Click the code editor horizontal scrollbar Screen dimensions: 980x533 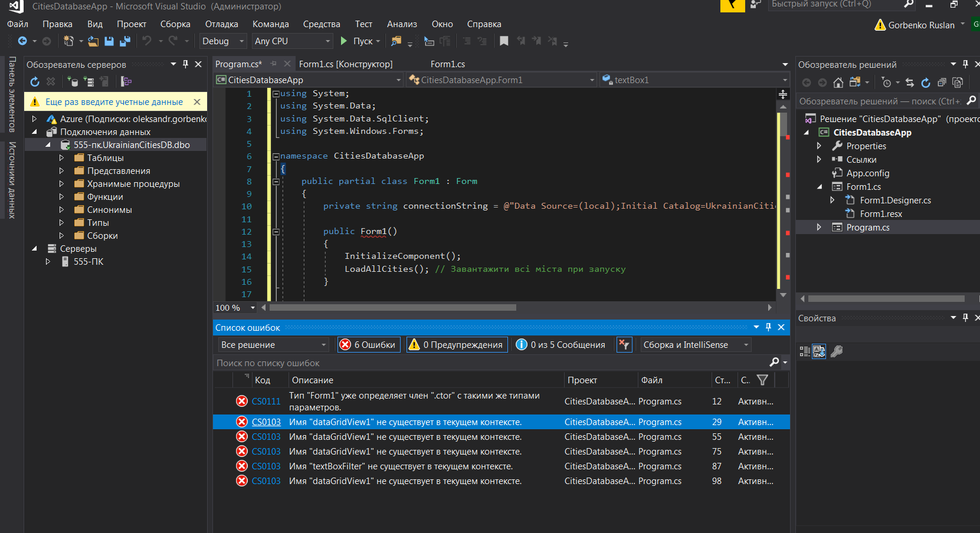(x=392, y=308)
